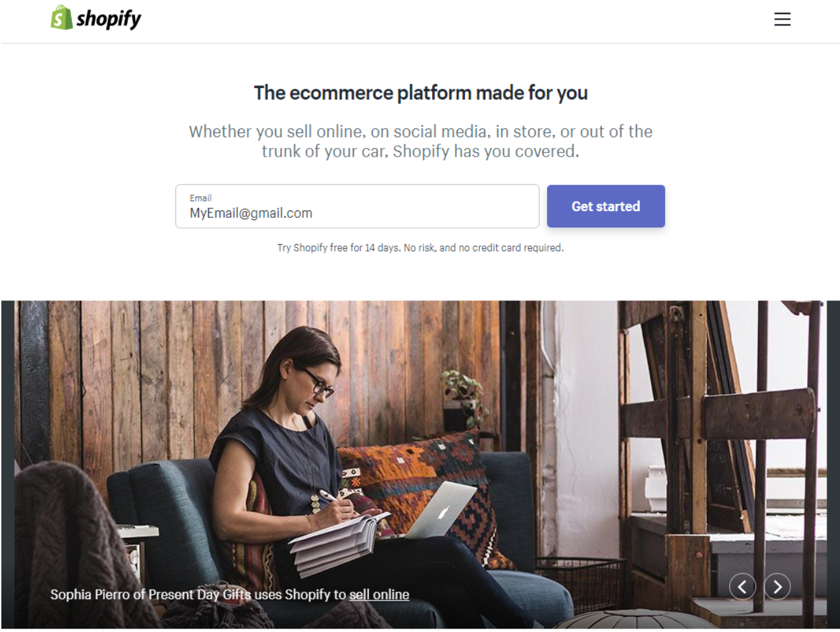Image resolution: width=840 pixels, height=632 pixels.
Task: Go to the previous hero slide
Action: [x=742, y=587]
